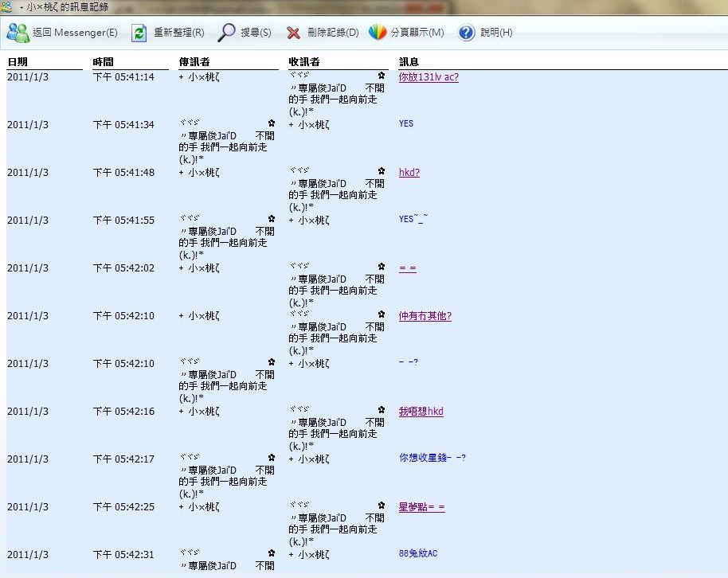The image size is (728, 578).
Task: Open the message link 你放131lv ac?
Action: pyautogui.click(x=429, y=77)
